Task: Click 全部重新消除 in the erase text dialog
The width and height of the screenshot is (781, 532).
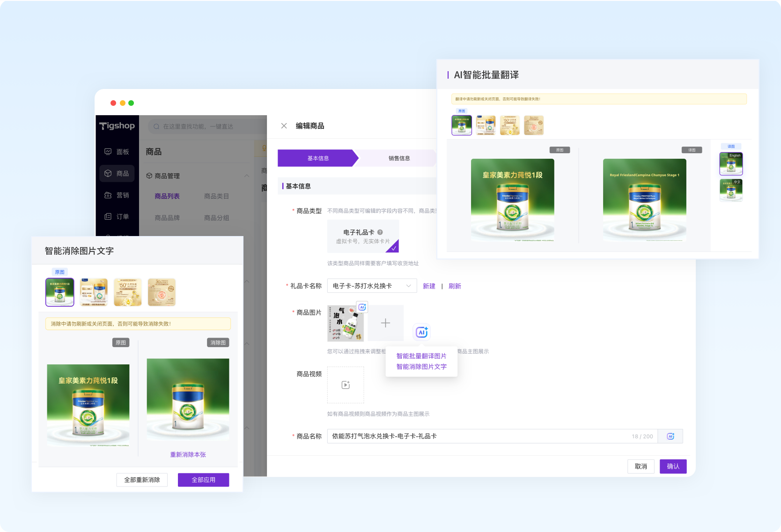Action: tap(142, 480)
